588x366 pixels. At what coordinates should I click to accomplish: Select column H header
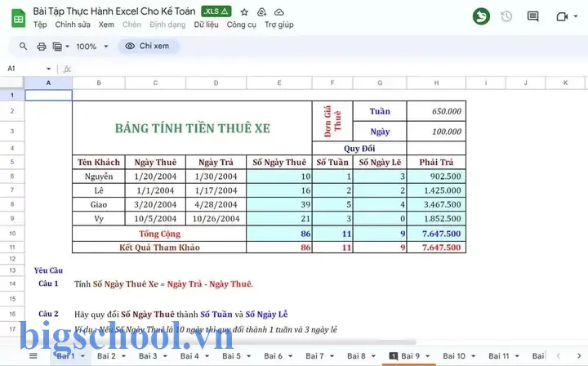436,83
